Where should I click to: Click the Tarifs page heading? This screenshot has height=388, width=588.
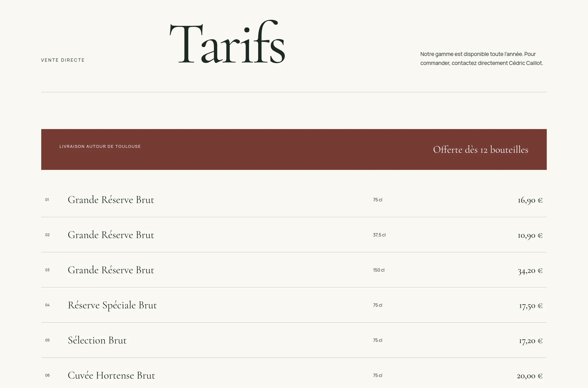pyautogui.click(x=227, y=42)
